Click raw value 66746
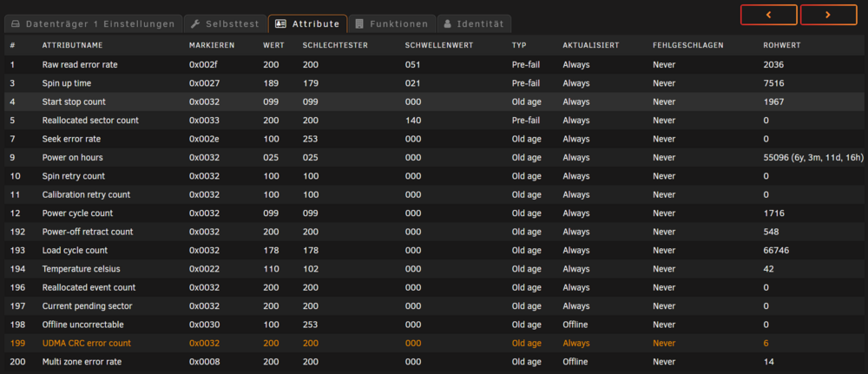The image size is (868, 374). click(776, 250)
